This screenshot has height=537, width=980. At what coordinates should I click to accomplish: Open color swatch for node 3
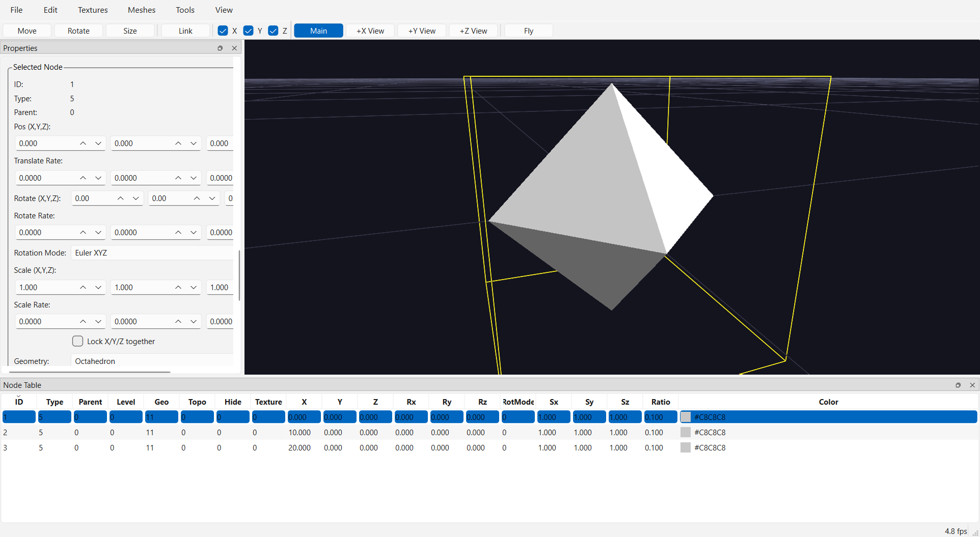[686, 447]
